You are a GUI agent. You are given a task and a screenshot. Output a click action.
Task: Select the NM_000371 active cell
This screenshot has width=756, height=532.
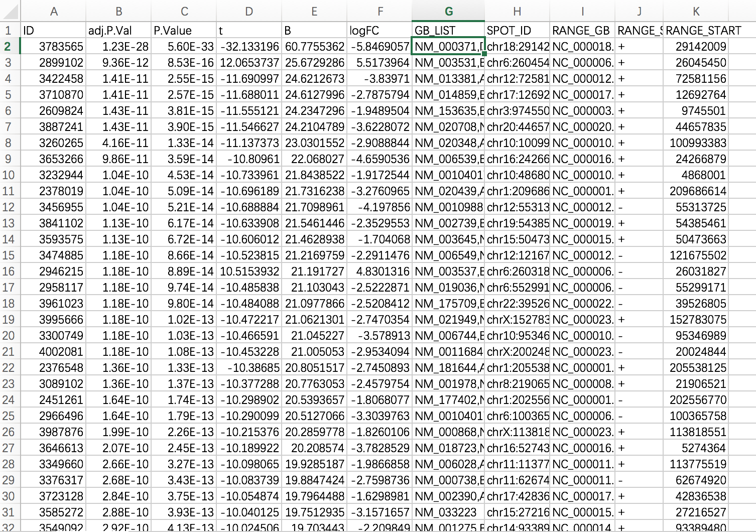(x=448, y=46)
